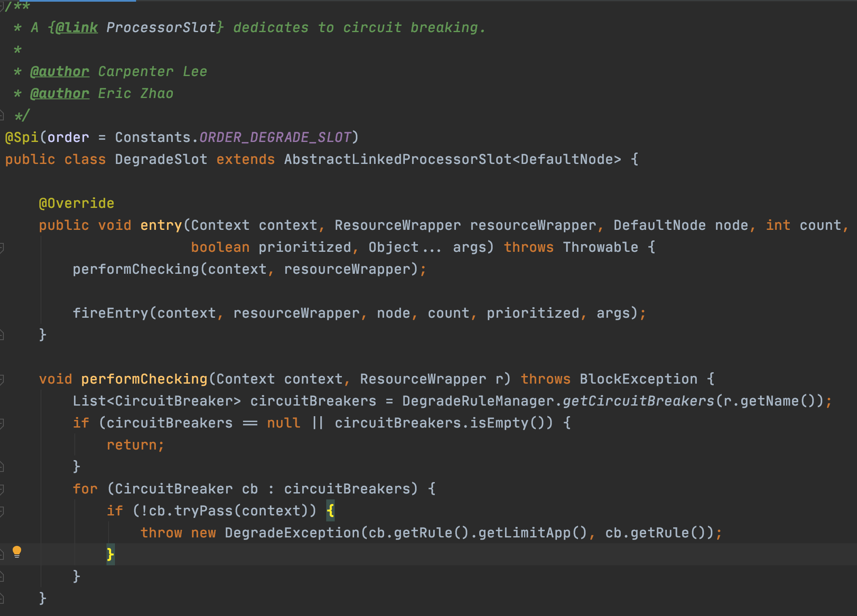Click end-fold marker of entry method
This screenshot has width=857, height=616.
coord(2,335)
